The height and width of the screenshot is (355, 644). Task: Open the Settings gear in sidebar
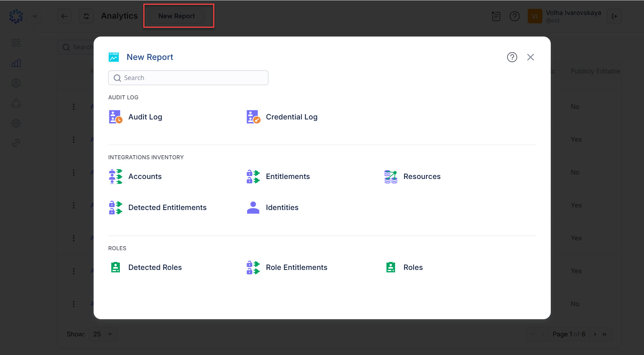coord(16,123)
